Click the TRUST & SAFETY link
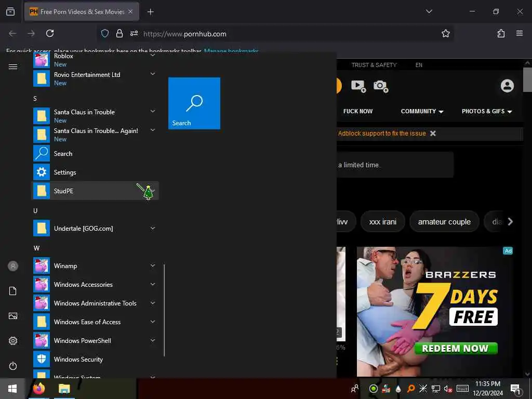Screen dimensions: 532x399 (x=374, y=65)
